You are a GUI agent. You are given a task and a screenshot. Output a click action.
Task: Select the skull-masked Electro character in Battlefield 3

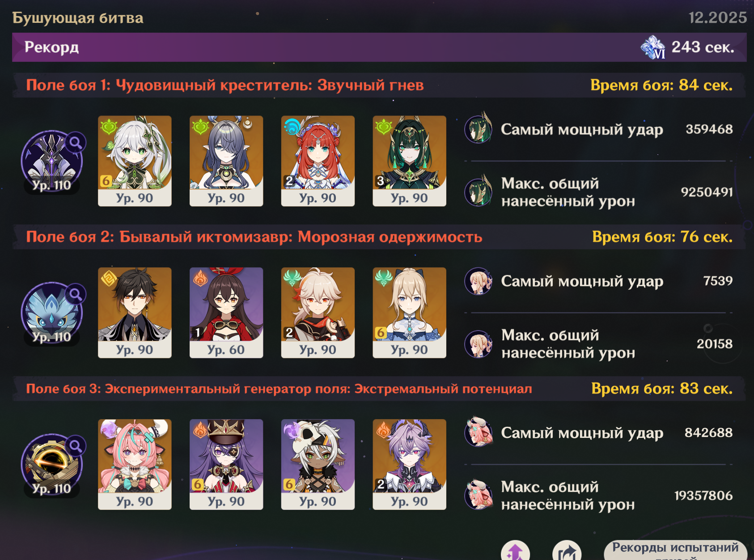pyautogui.click(x=318, y=464)
